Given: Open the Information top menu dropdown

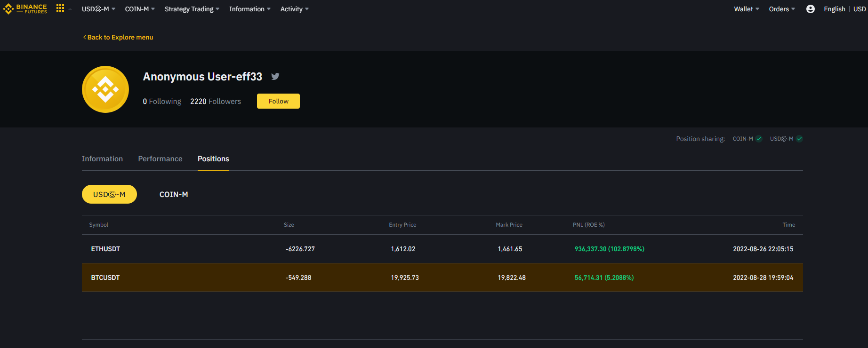Looking at the screenshot, I should click(250, 9).
